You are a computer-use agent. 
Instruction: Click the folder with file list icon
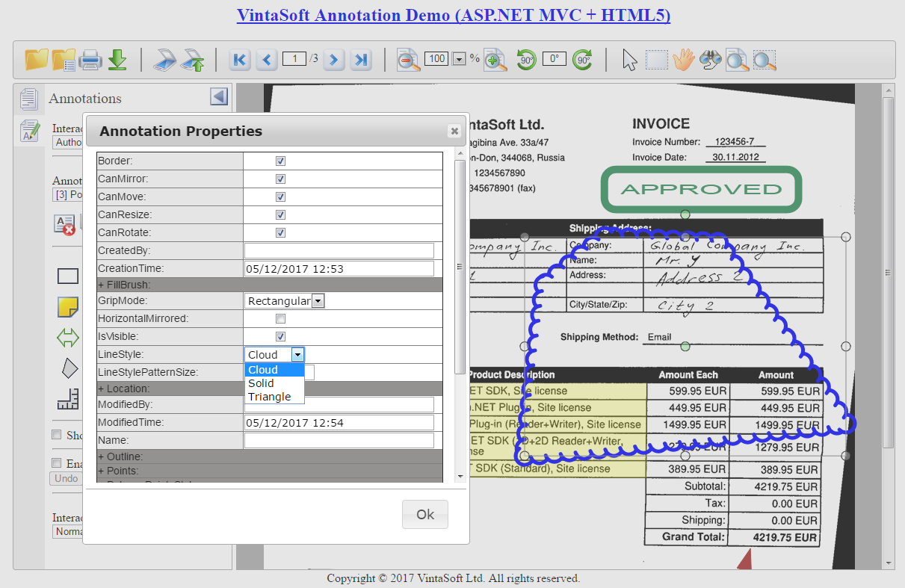pyautogui.click(x=64, y=60)
